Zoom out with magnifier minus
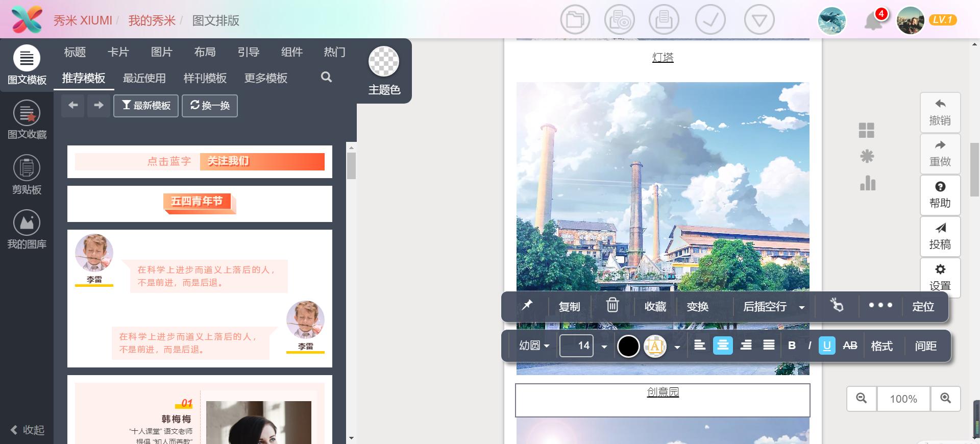Screen dimensions: 980x444 (862, 399)
